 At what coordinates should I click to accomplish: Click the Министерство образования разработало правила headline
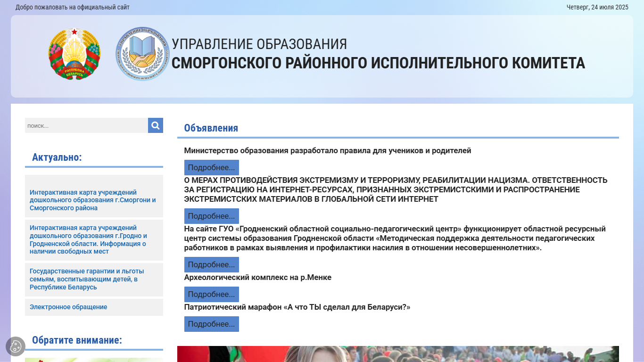pos(328,150)
